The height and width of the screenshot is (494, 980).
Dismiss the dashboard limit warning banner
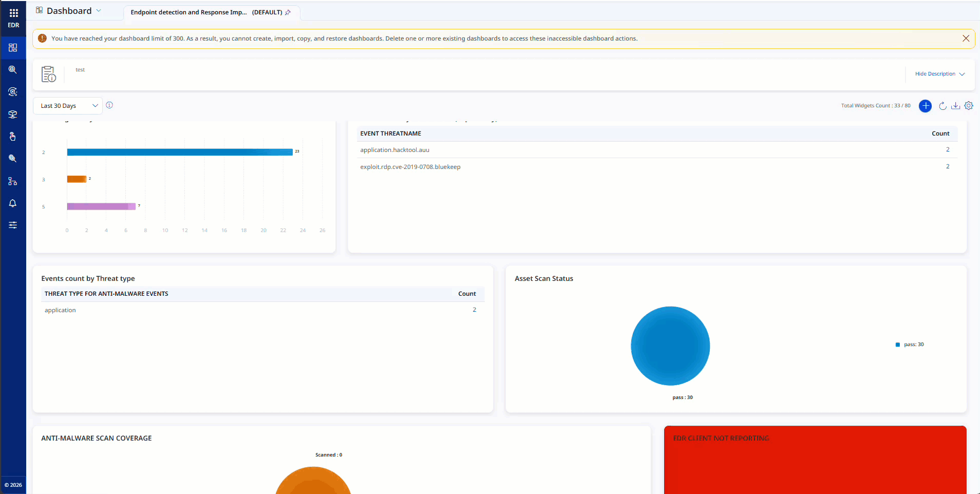coord(966,39)
